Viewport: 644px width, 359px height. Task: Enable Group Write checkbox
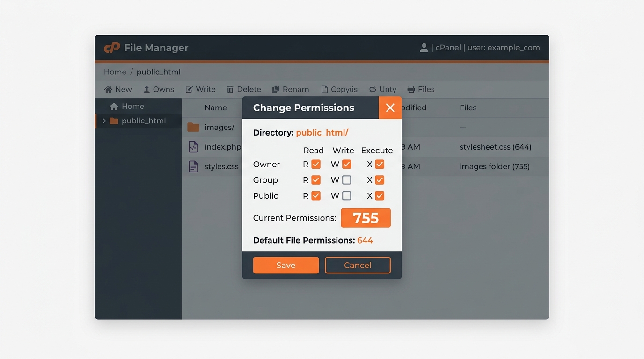[x=347, y=180]
